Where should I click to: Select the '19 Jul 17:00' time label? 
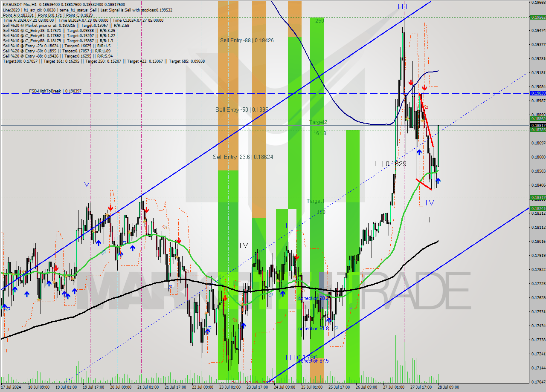click(93, 387)
